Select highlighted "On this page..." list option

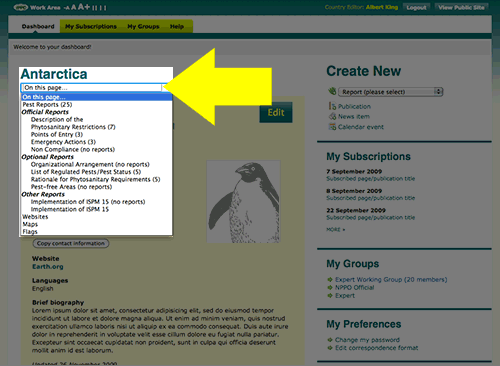click(97, 97)
